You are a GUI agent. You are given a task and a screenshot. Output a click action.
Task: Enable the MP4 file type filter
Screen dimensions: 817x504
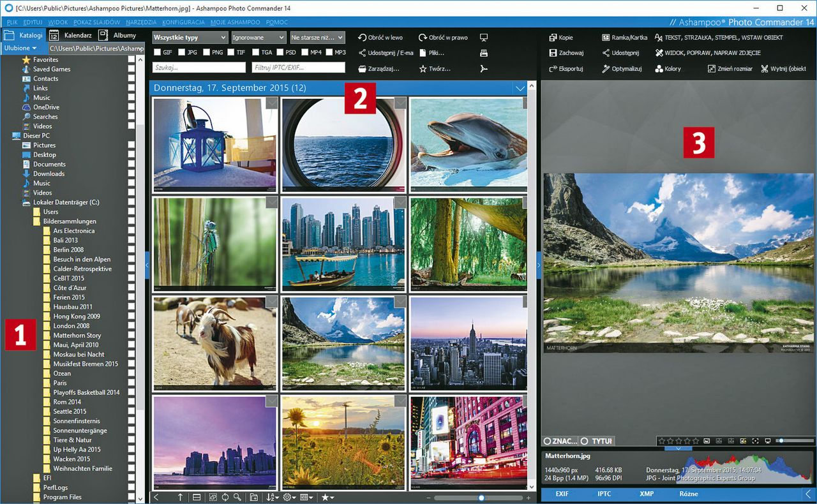pos(305,52)
